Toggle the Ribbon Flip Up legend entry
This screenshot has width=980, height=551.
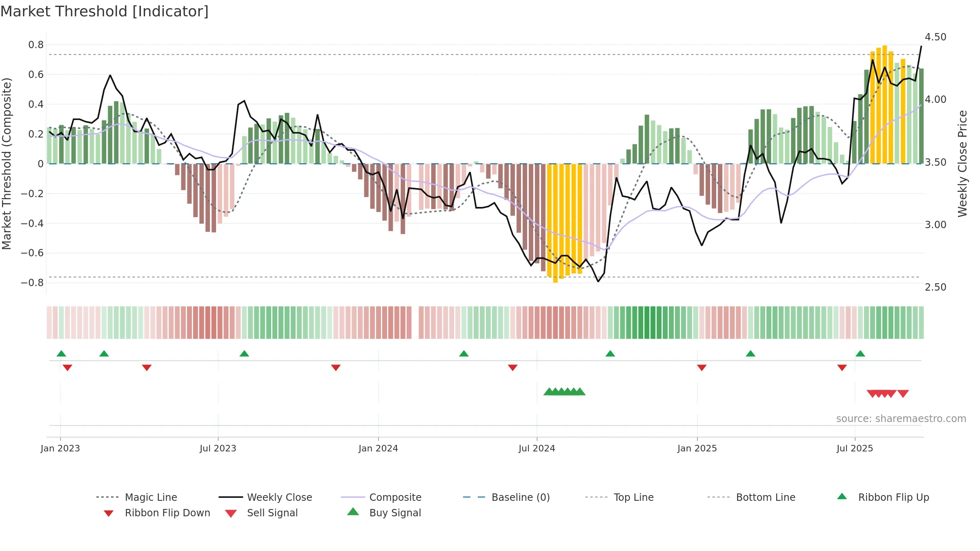(883, 497)
